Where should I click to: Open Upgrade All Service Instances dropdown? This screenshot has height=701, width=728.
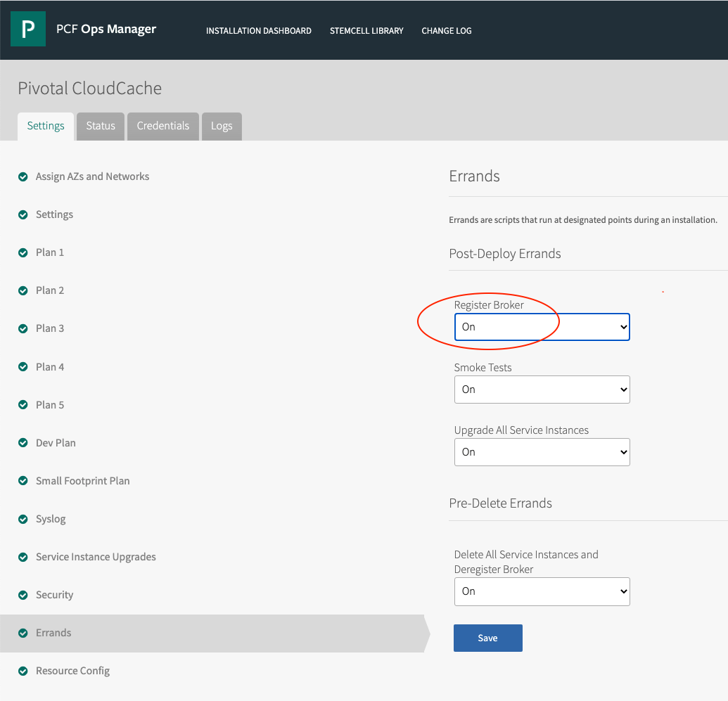click(542, 452)
